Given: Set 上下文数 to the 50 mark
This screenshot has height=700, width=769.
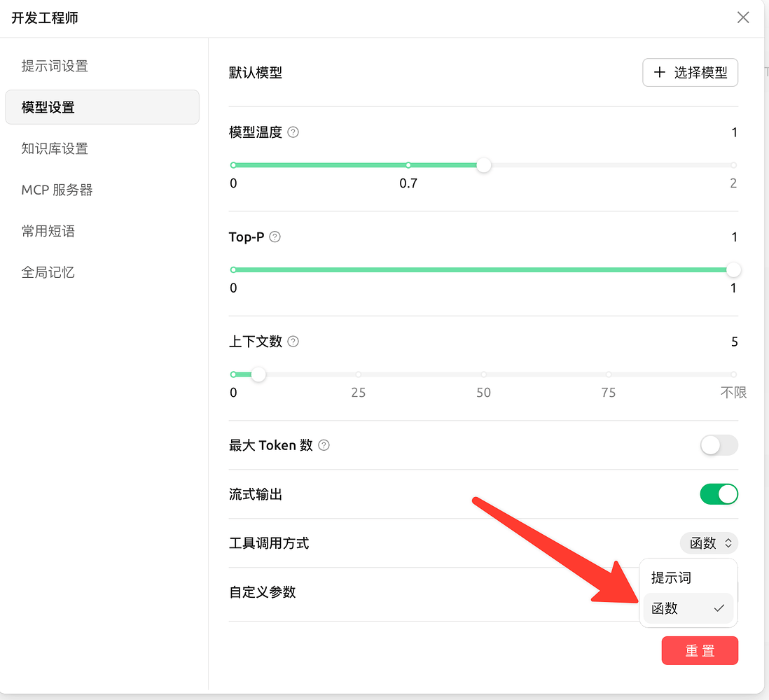Looking at the screenshot, I should 483,374.
